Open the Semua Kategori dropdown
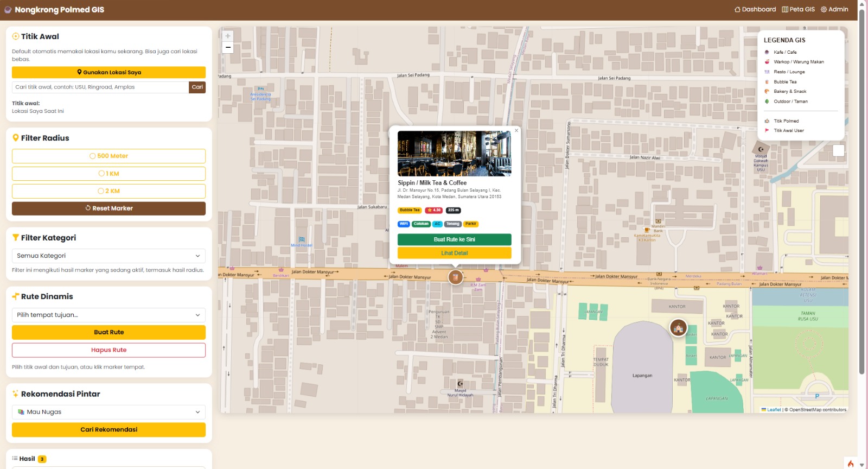Viewport: 868px width, 469px height. [x=108, y=256]
